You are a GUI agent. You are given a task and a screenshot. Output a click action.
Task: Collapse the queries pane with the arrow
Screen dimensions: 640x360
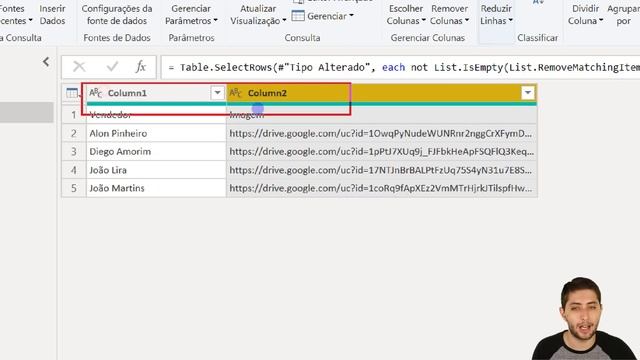(46, 62)
